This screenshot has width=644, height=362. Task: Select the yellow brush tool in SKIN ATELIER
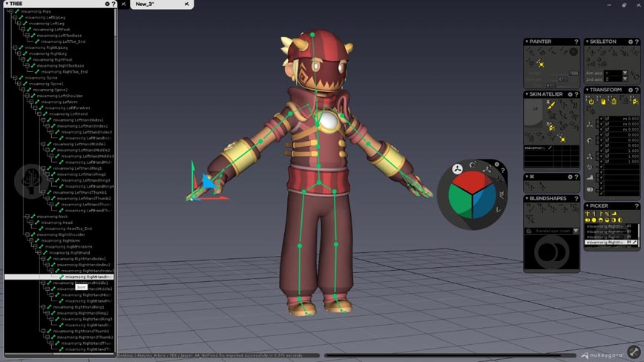coord(551,105)
